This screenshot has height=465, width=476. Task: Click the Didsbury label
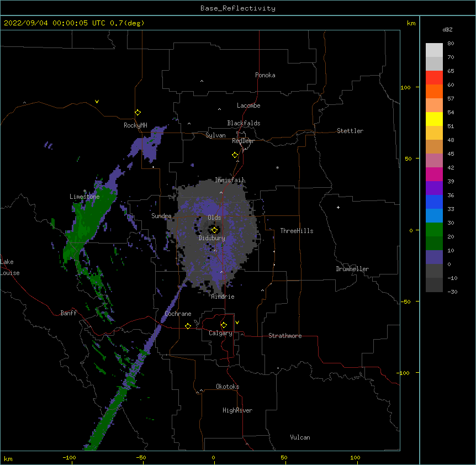tap(212, 238)
